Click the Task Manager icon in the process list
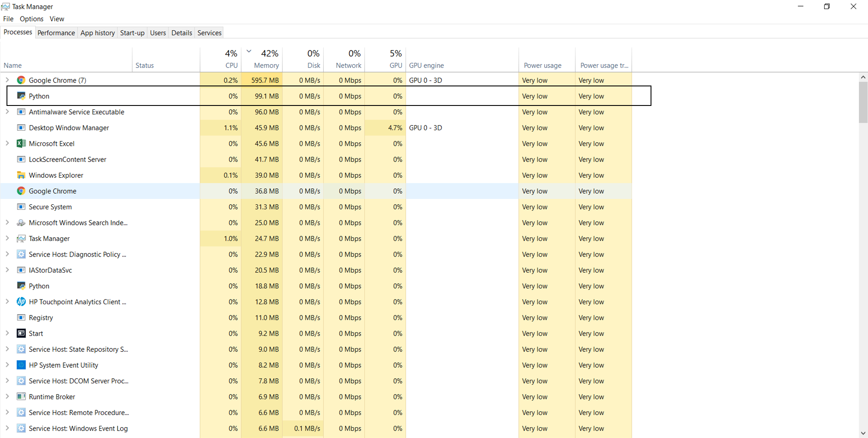The width and height of the screenshot is (868, 438). click(21, 239)
